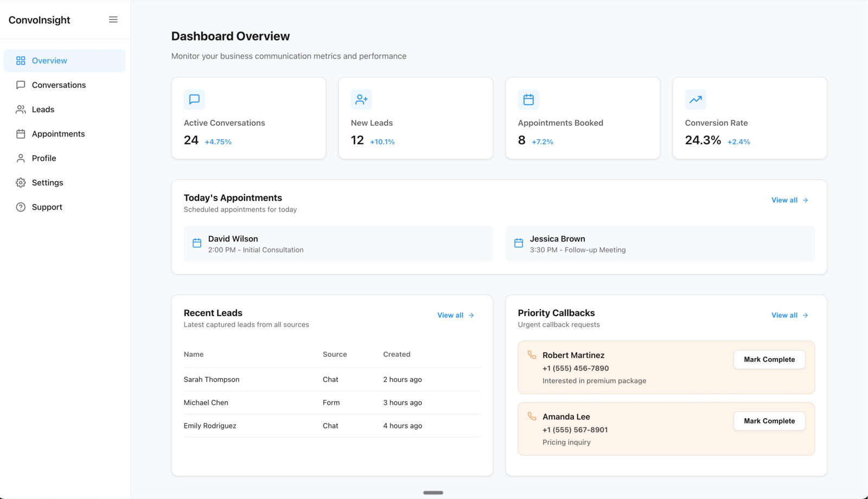The width and height of the screenshot is (868, 499).
Task: Click phone number +1 (555) 456-7890
Action: point(576,368)
